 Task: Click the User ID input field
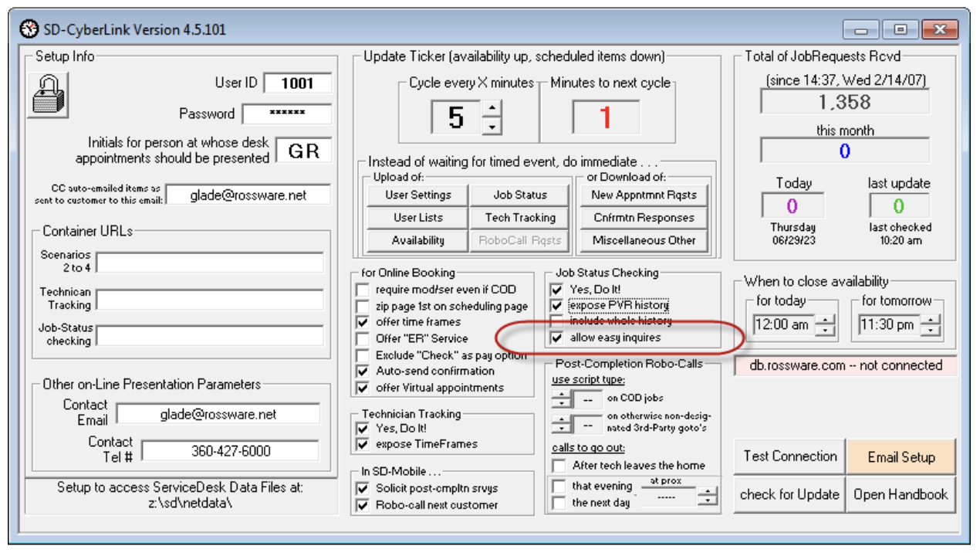[297, 83]
